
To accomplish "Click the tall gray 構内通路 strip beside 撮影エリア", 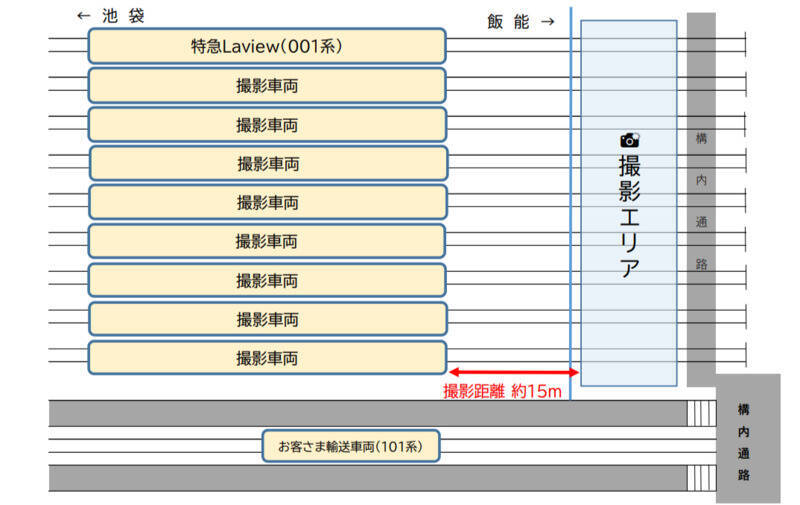I will coord(701,200).
